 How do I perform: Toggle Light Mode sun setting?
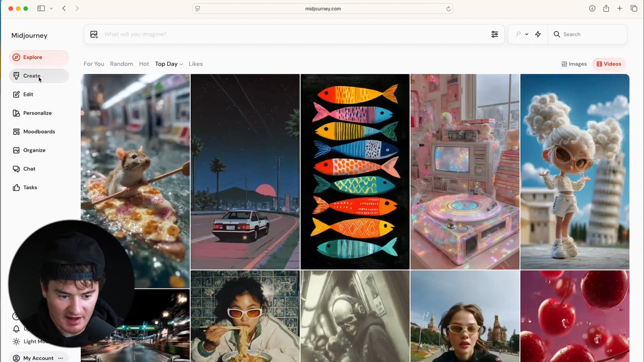tap(16, 341)
